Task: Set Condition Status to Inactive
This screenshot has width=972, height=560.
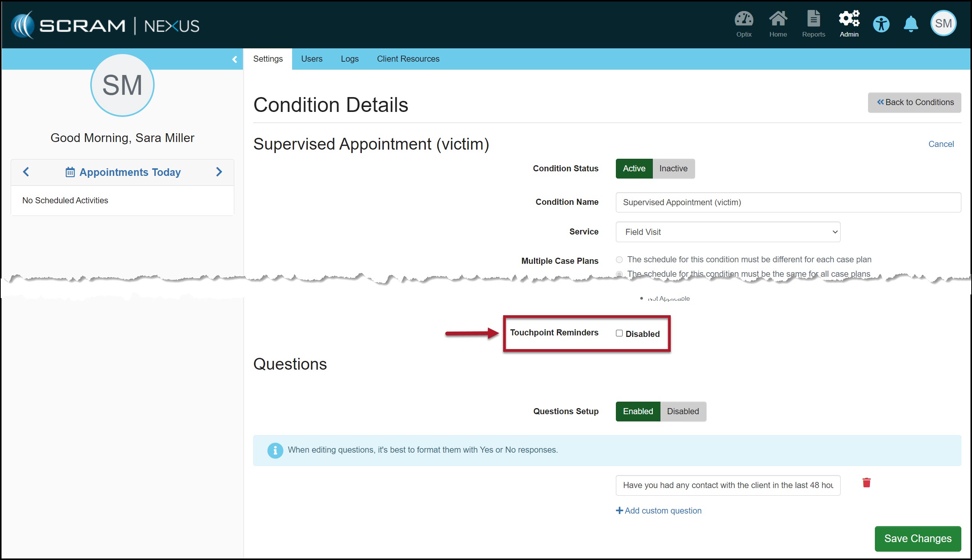Action: click(x=673, y=169)
